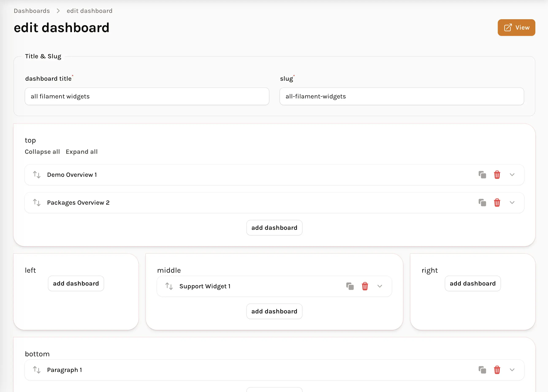This screenshot has height=392, width=548.
Task: Click the edit dashboard breadcrumb
Action: (90, 11)
